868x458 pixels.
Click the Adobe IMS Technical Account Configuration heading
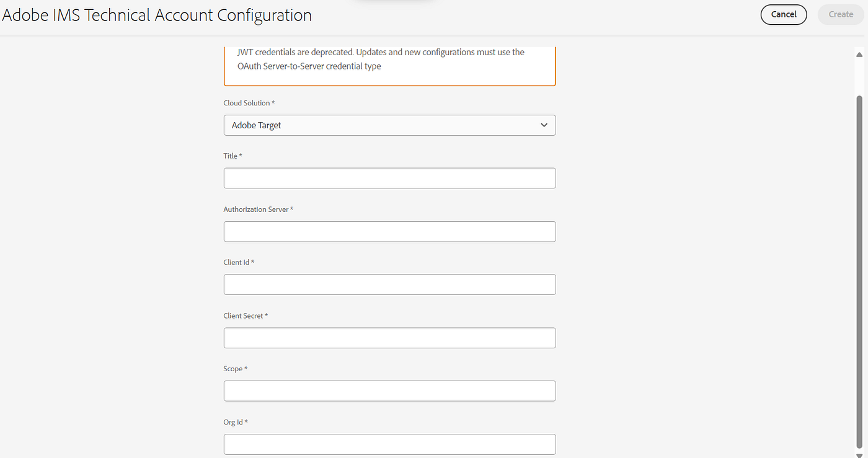(157, 15)
